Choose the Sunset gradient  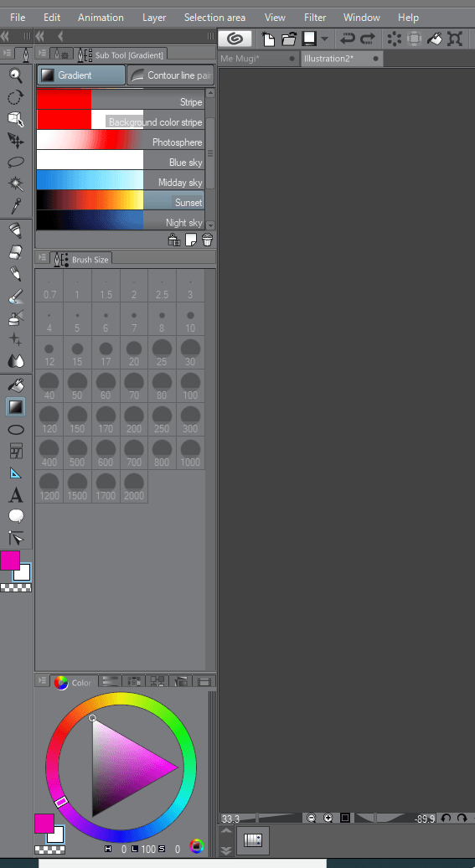120,200
